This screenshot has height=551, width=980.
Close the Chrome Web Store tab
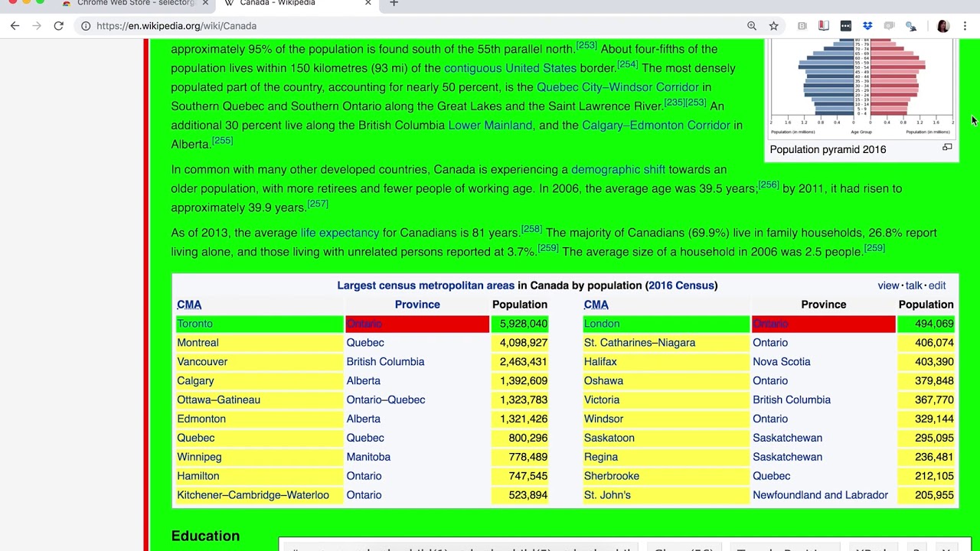click(x=205, y=3)
